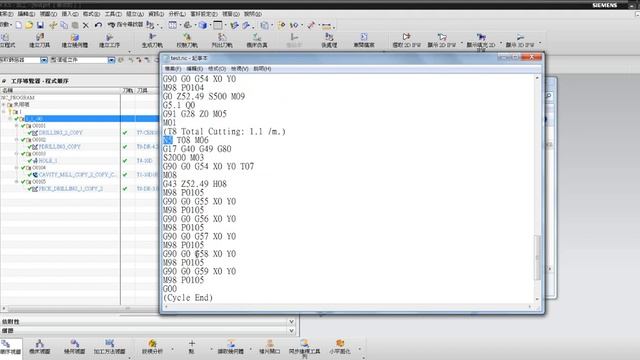640x360 pixels.
Task: Open the Tools (工具) menu in NX
Action: click(x=113, y=14)
